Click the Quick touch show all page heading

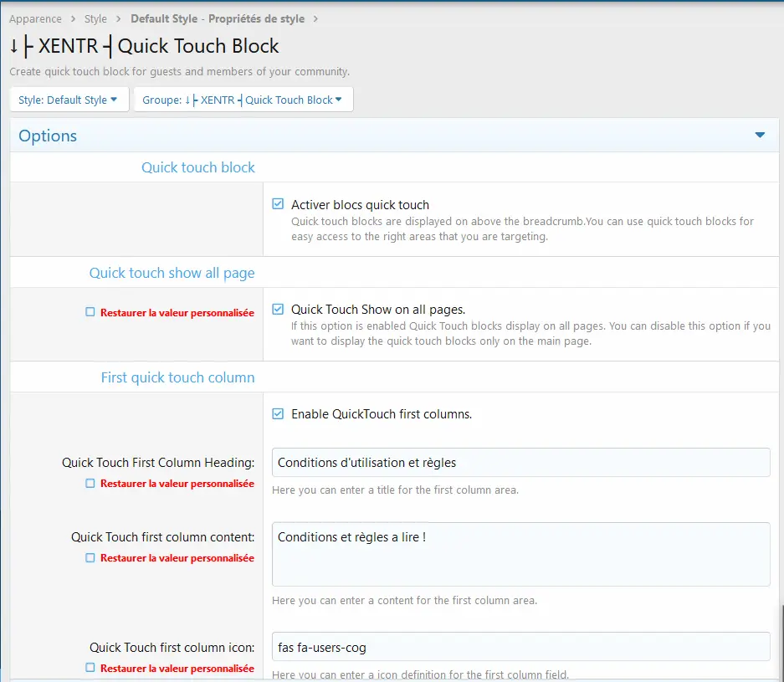pyautogui.click(x=172, y=273)
